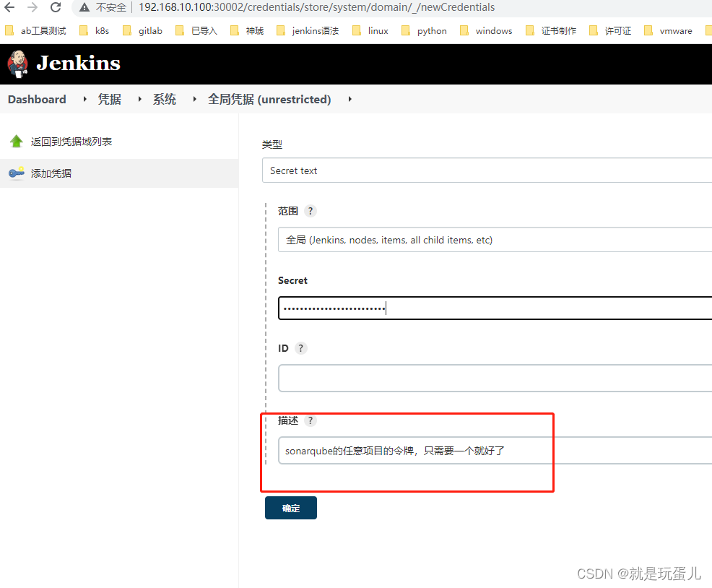712x588 pixels.
Task: Expand the Dashboard breadcrumb arrow
Action: click(85, 99)
